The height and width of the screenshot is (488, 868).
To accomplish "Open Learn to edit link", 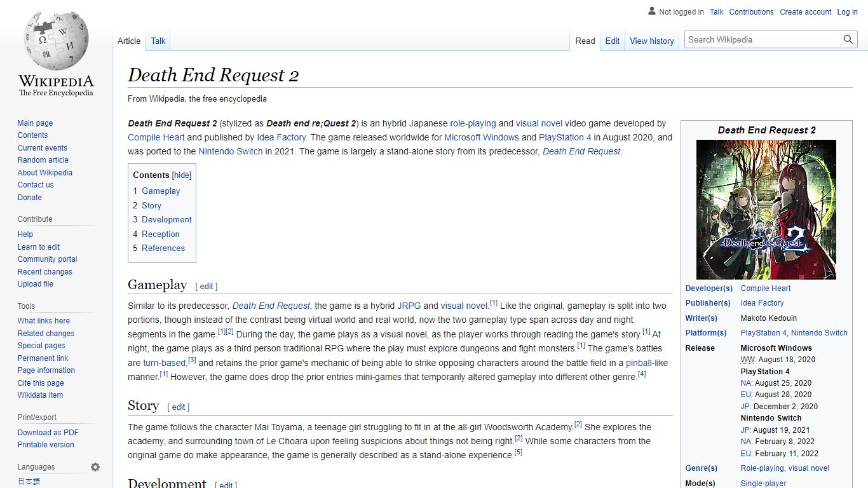I will [x=39, y=247].
